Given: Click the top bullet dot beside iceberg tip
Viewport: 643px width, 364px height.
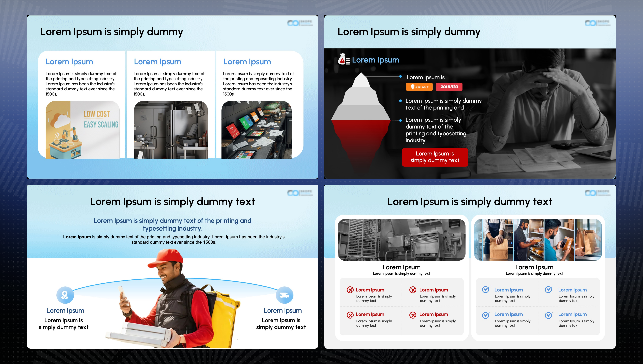Looking at the screenshot, I should click(400, 76).
